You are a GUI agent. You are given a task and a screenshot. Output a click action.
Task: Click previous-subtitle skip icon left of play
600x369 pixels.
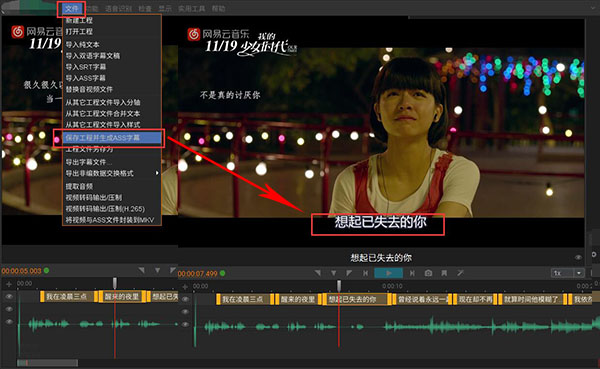pos(365,273)
